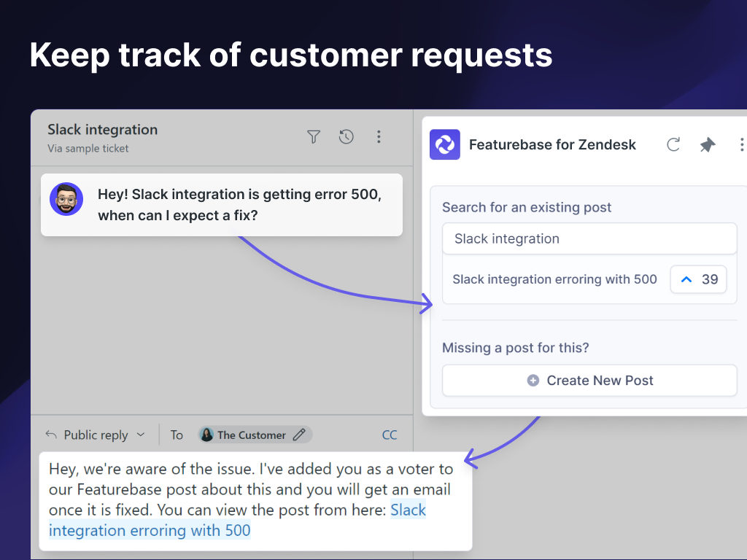Click the Featurebase app logo

pyautogui.click(x=445, y=144)
